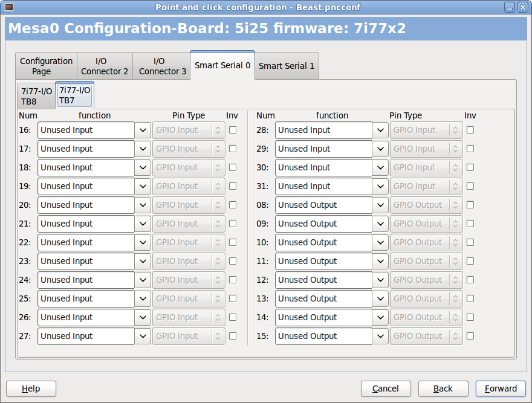
Task: Click Pin Type stepper for pin 19
Action: pyautogui.click(x=218, y=186)
